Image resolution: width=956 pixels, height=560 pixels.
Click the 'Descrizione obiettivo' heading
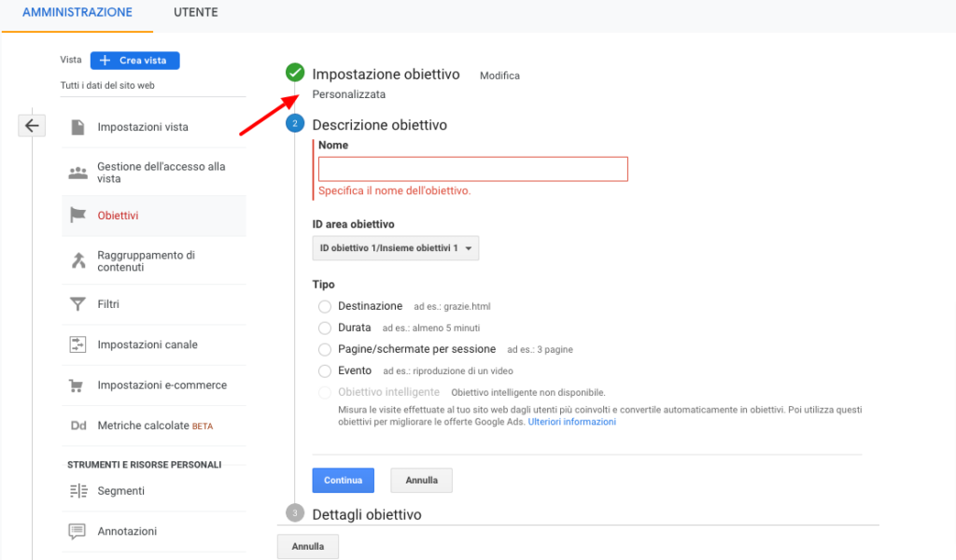pos(380,125)
